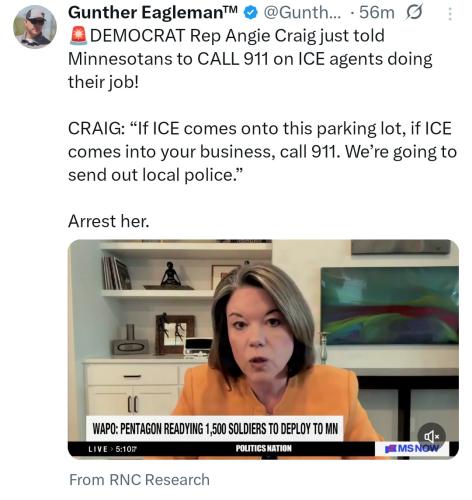Open the Grok slashed-circle icon
Image resolution: width=472 pixels, height=500 pixels.
pyautogui.click(x=414, y=12)
